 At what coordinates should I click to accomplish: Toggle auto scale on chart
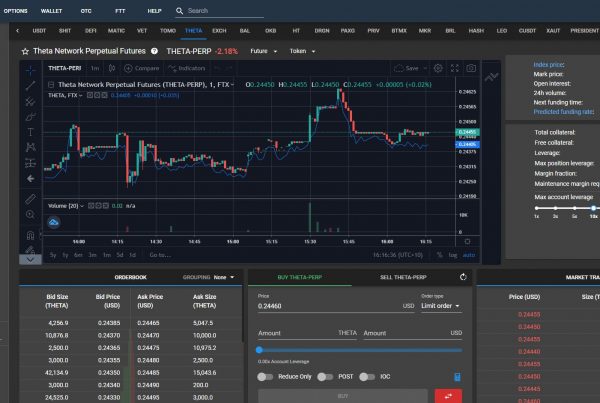[469, 255]
